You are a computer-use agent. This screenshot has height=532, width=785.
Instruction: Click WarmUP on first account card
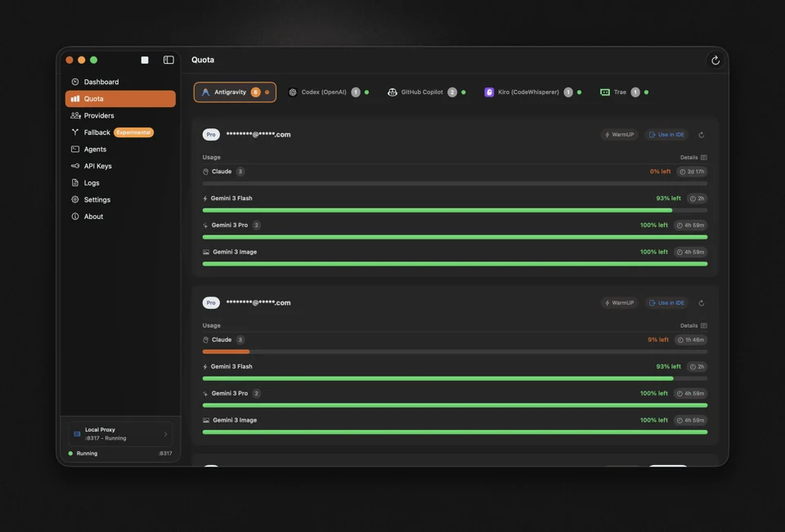tap(619, 135)
